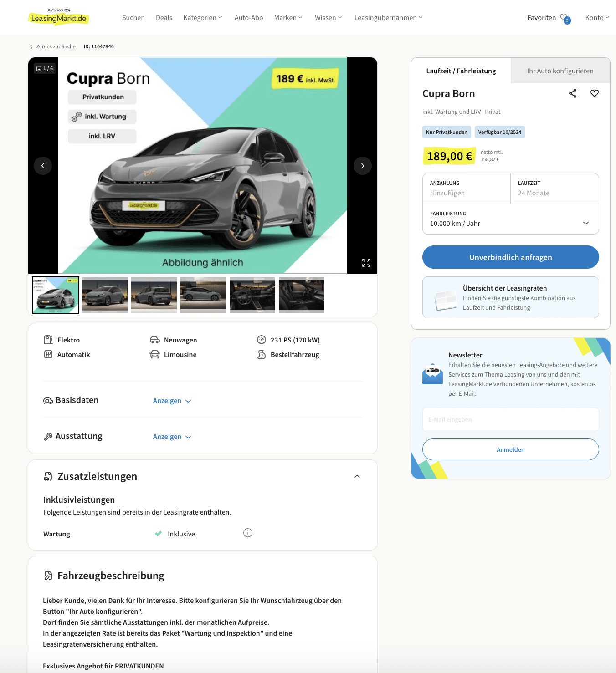This screenshot has height=673, width=616.
Task: Open Favoriten heart icon in header
Action: click(x=565, y=18)
